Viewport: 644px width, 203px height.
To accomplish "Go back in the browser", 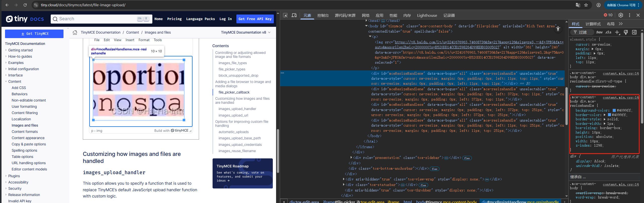I will point(7,5).
